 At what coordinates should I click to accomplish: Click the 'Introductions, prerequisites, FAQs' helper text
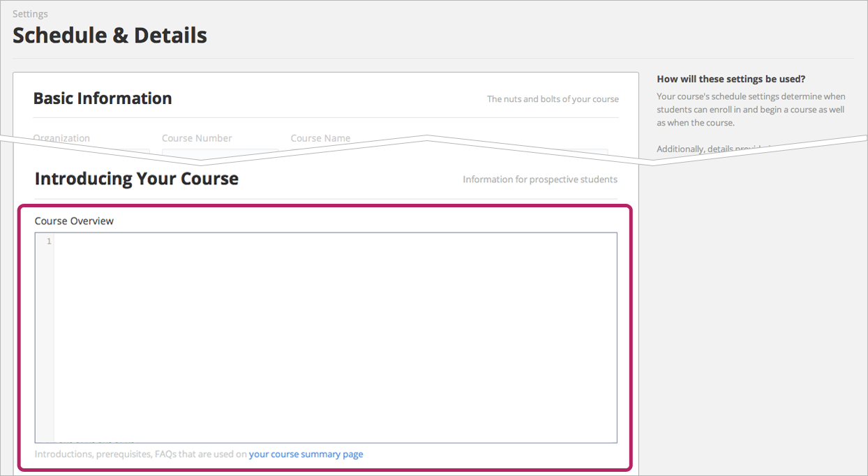point(141,454)
